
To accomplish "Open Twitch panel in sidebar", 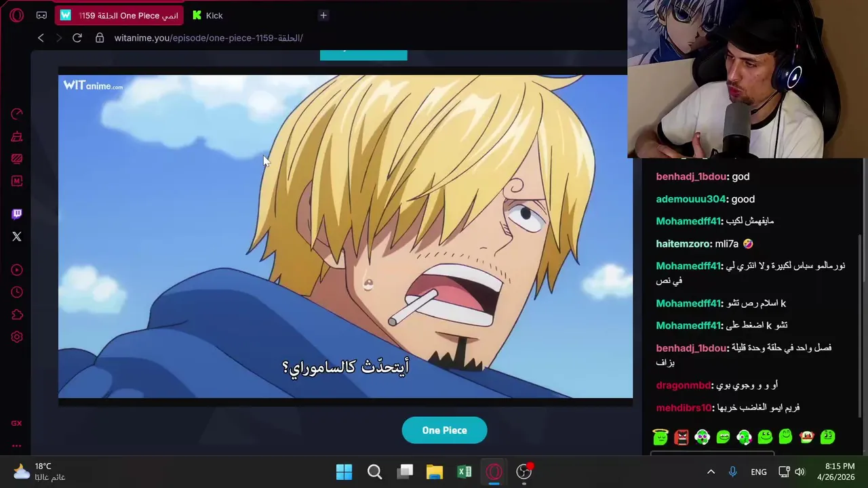I will pyautogui.click(x=17, y=214).
